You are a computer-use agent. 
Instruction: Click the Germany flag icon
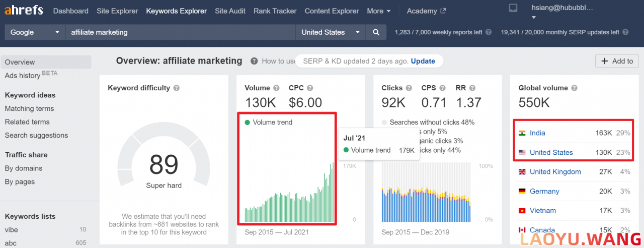click(522, 191)
